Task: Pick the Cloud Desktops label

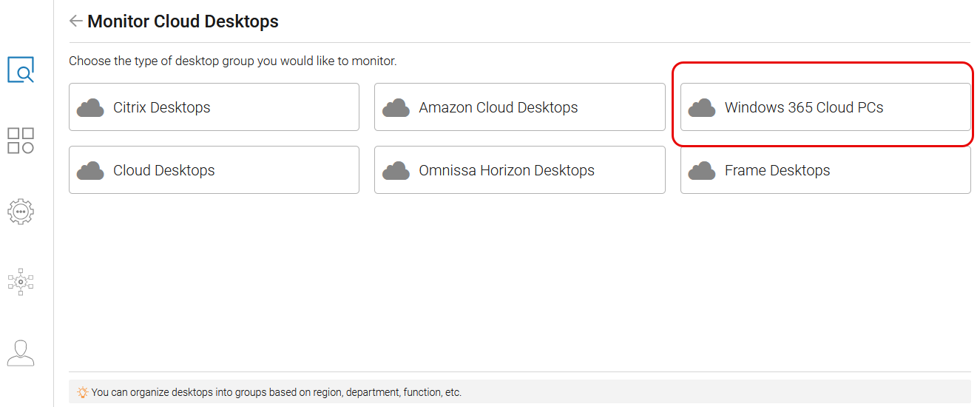Action: [x=163, y=170]
